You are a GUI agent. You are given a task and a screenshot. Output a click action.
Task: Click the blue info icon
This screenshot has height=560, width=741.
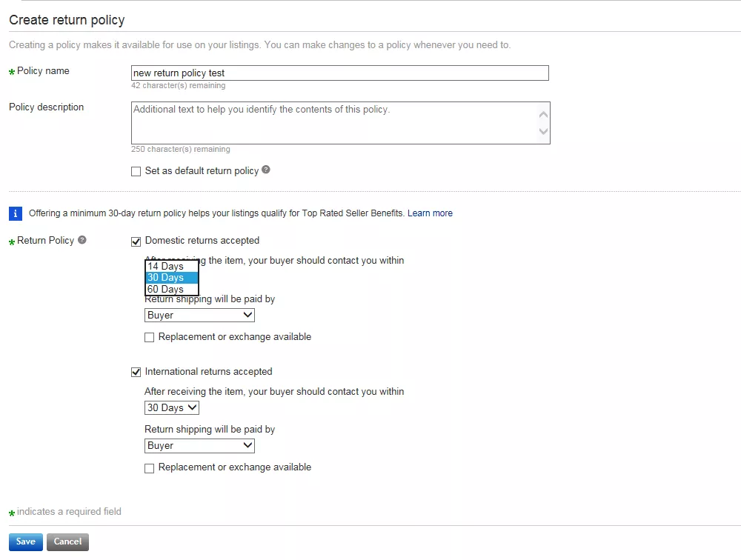coord(16,213)
